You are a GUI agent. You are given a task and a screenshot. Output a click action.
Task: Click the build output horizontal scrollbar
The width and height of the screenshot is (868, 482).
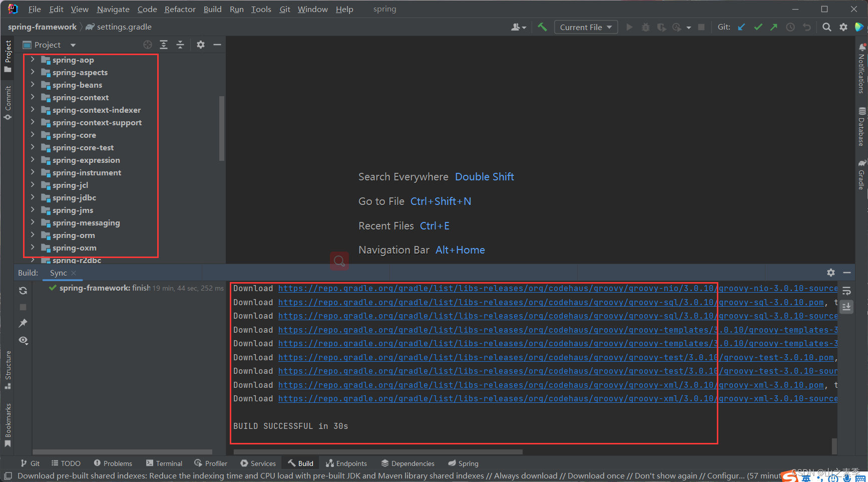point(378,452)
